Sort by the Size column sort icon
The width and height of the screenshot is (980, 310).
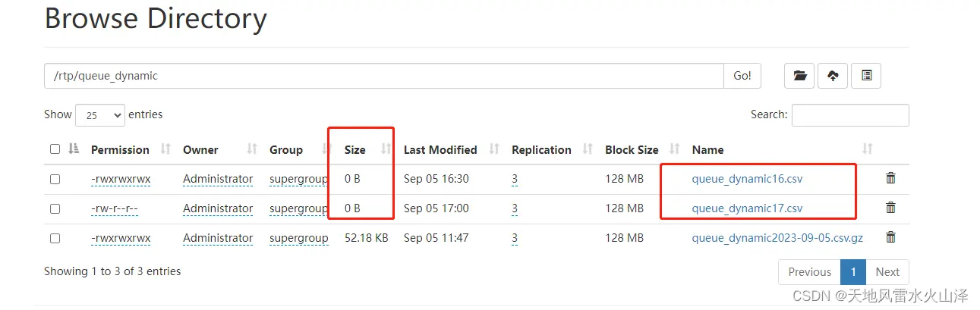click(386, 149)
